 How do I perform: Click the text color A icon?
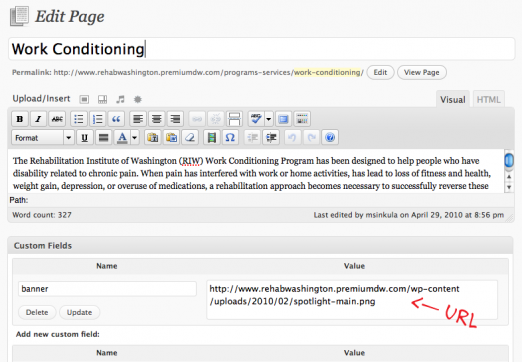click(122, 138)
